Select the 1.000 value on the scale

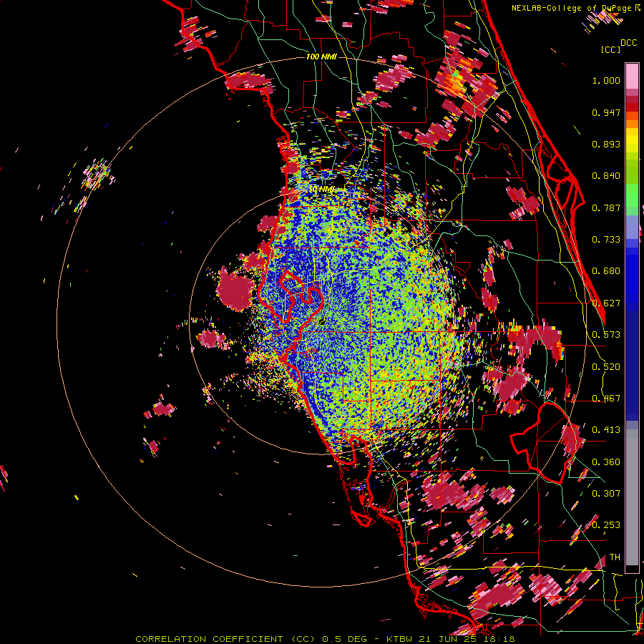606,80
